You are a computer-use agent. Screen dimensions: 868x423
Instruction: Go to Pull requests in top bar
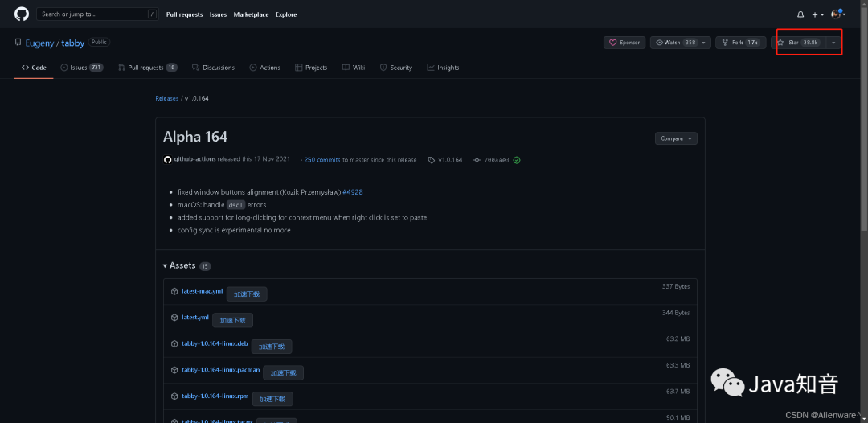pos(184,15)
